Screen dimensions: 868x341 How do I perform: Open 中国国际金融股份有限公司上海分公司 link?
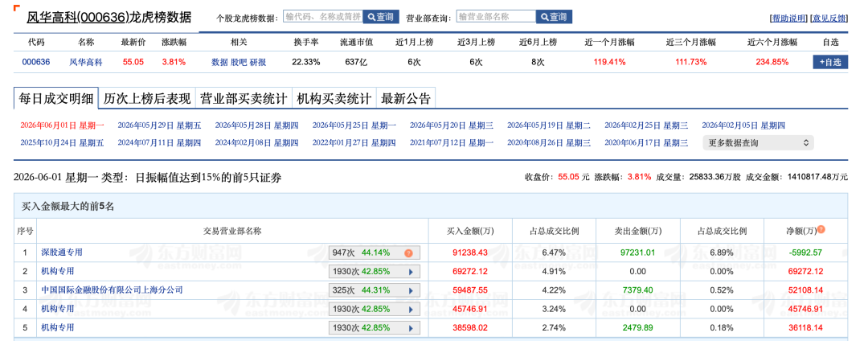[112, 290]
